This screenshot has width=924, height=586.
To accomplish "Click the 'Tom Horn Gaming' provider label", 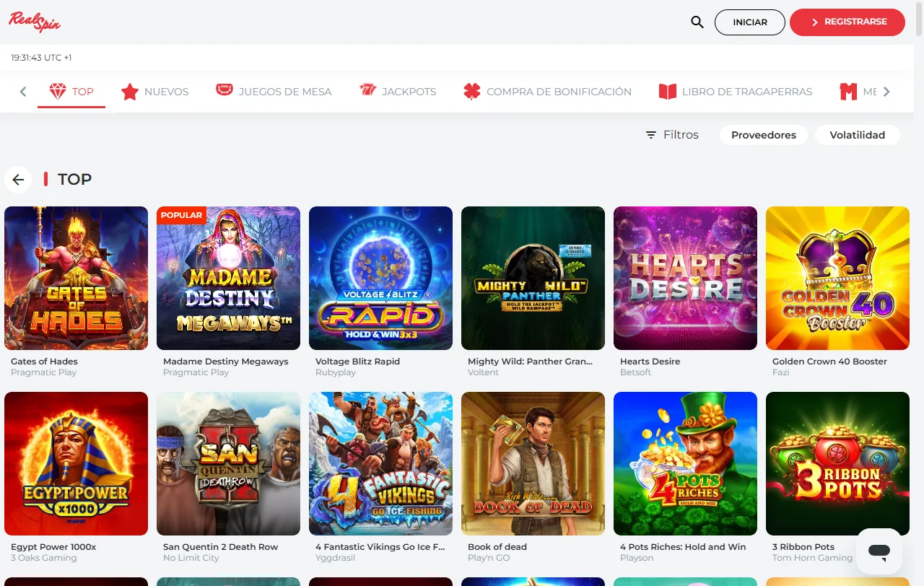I will coord(812,558).
